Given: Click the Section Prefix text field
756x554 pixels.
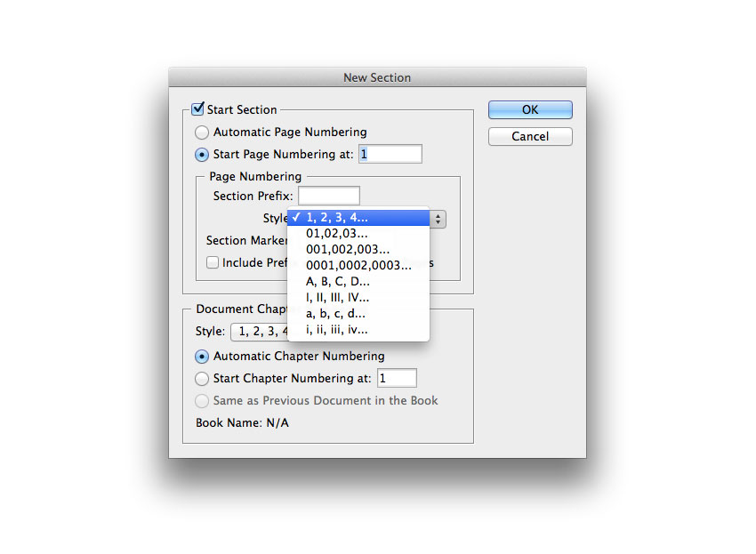Looking at the screenshot, I should (x=328, y=196).
